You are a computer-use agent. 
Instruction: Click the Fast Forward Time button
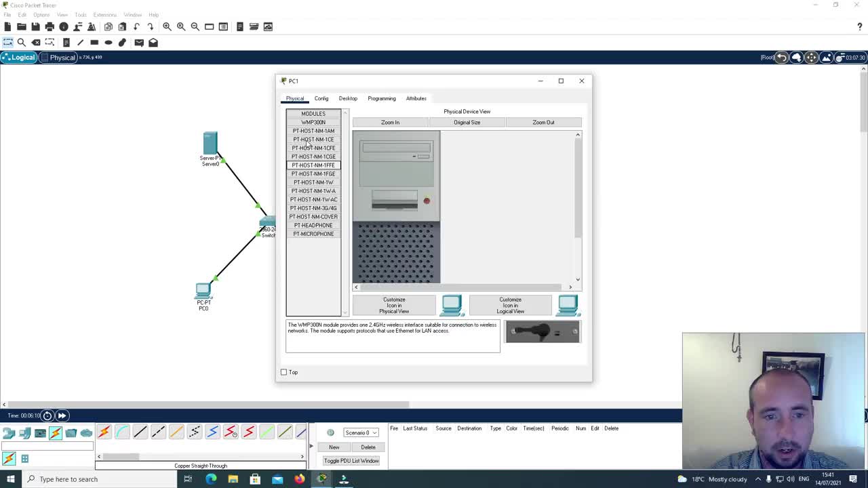62,415
